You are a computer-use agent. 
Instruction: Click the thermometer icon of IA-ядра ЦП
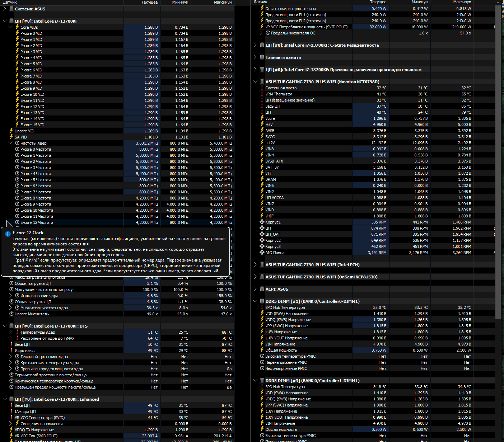11,412
